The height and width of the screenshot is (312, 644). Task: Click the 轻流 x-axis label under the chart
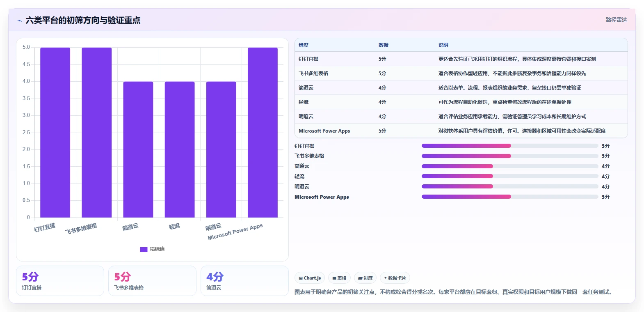174,226
